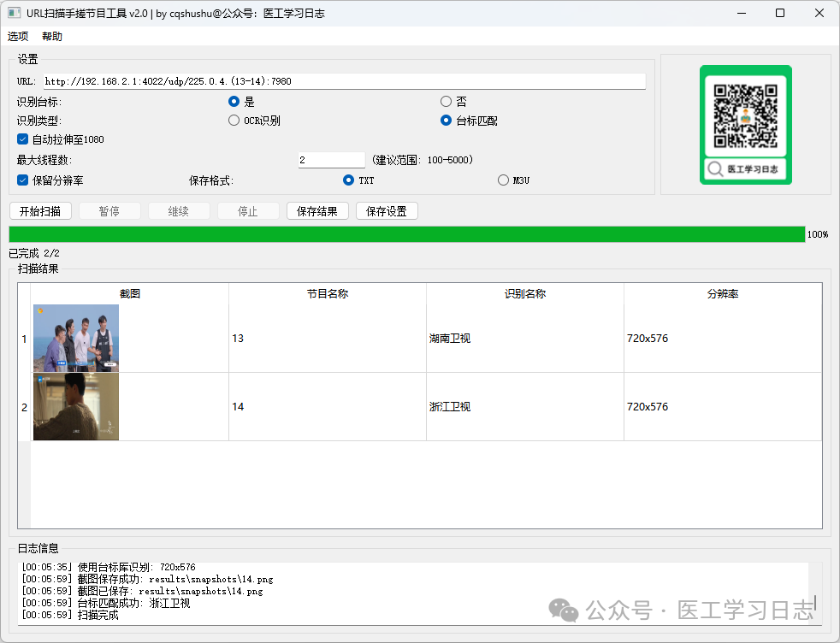Select 否 for 识别台标
The height and width of the screenshot is (643, 840).
click(x=446, y=102)
